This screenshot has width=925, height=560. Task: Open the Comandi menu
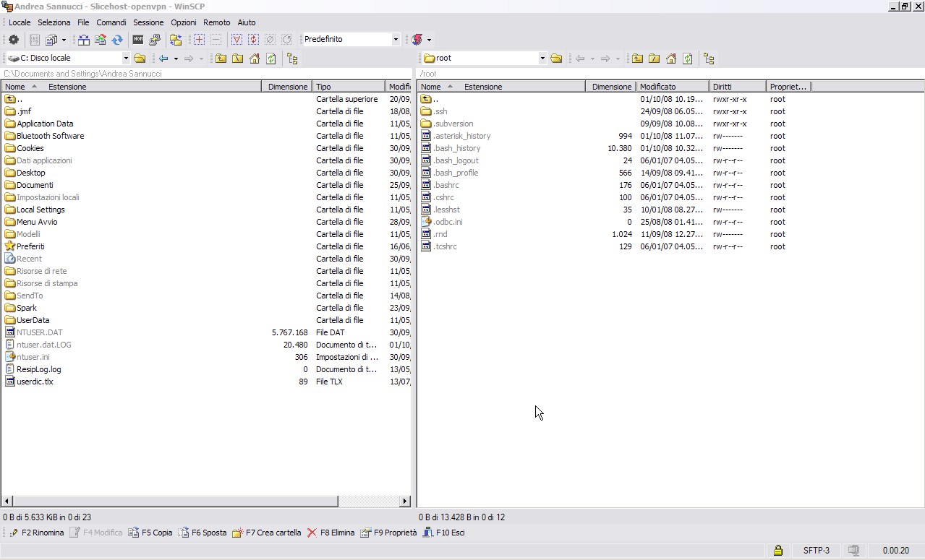click(x=111, y=22)
